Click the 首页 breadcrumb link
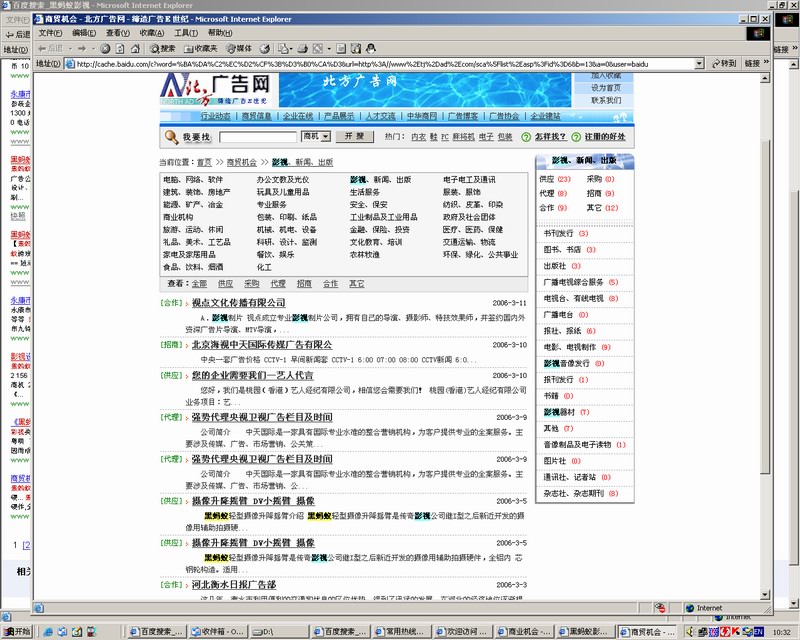 coord(204,162)
